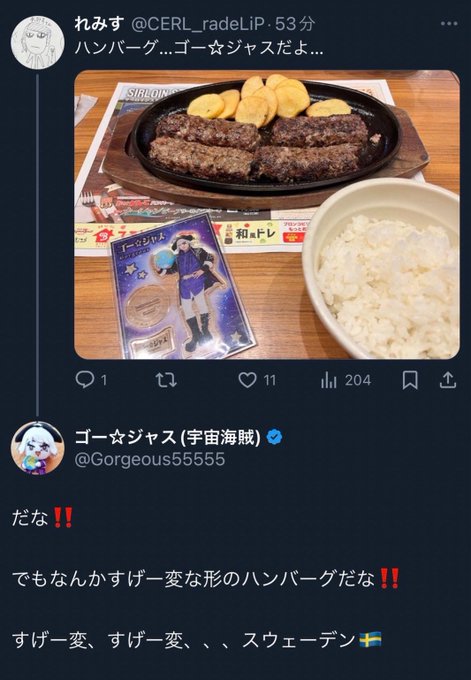Tap the share upload arrow icon
Viewport: 471px width, 680px height.
[448, 380]
